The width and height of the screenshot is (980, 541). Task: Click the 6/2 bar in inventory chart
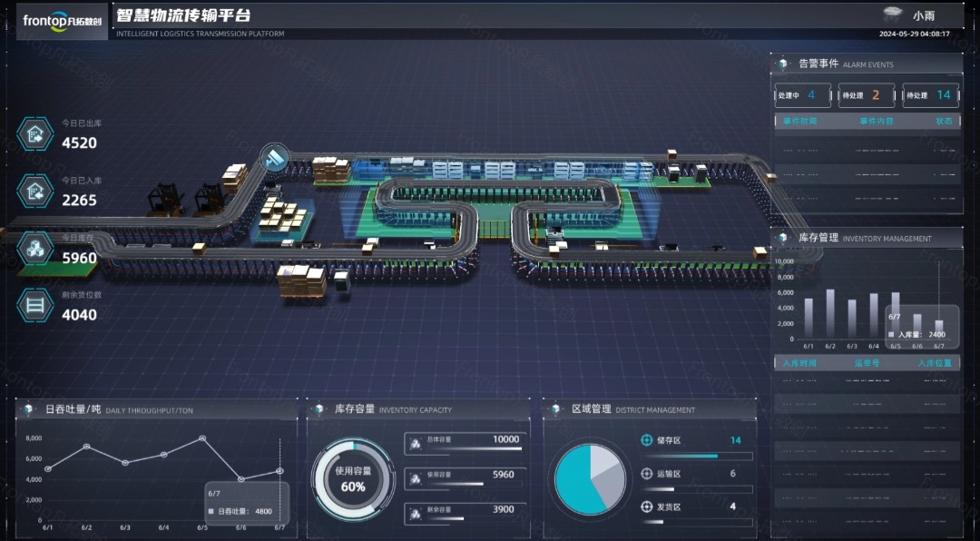(830, 313)
